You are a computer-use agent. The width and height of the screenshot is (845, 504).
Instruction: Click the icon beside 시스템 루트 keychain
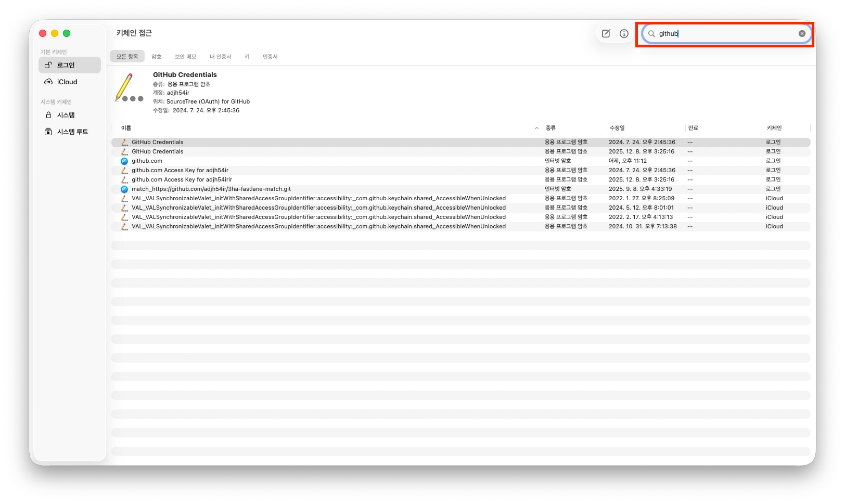(48, 132)
